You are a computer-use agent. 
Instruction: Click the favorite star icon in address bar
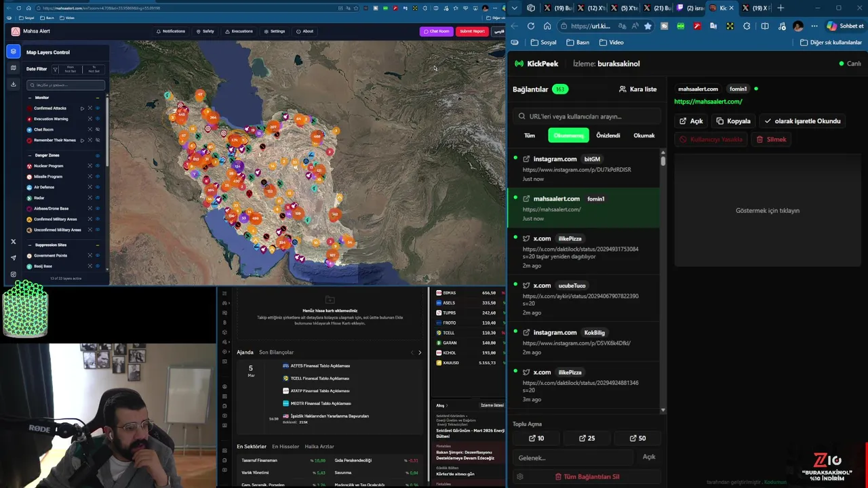pyautogui.click(x=648, y=26)
